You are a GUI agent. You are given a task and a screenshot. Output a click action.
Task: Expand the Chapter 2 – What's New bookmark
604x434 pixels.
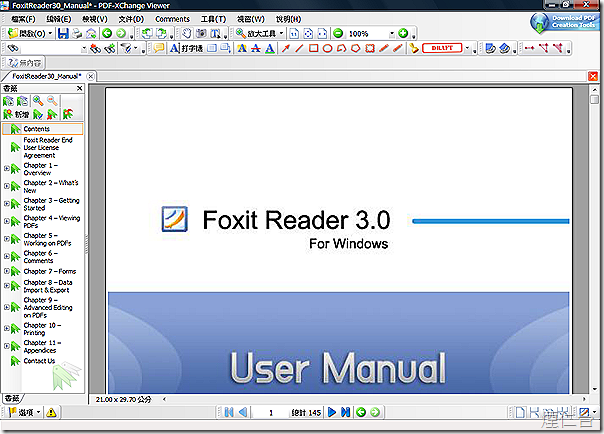pyautogui.click(x=7, y=186)
